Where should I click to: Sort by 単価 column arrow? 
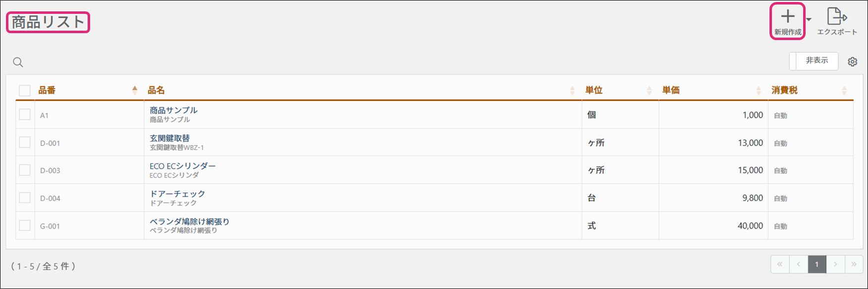[759, 91]
